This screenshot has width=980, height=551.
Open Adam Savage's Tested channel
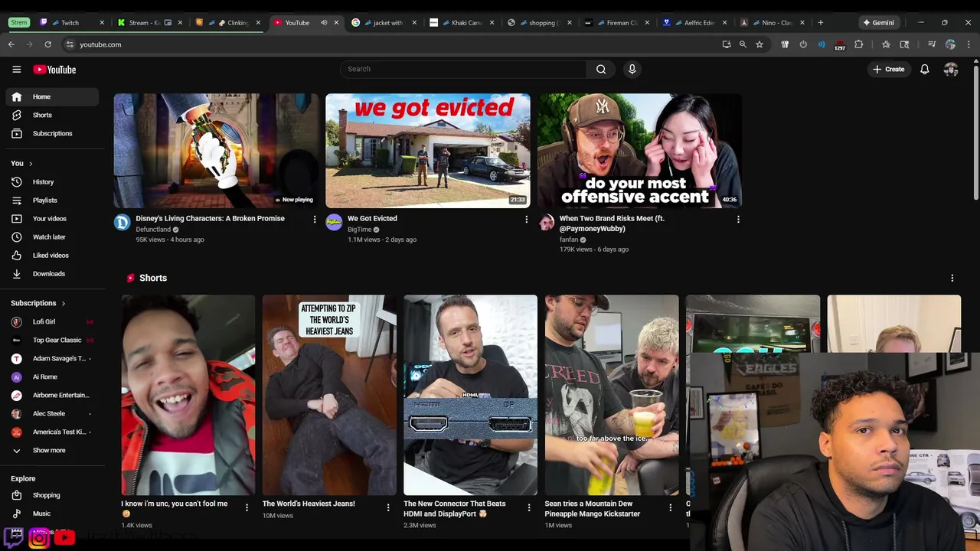[52, 358]
